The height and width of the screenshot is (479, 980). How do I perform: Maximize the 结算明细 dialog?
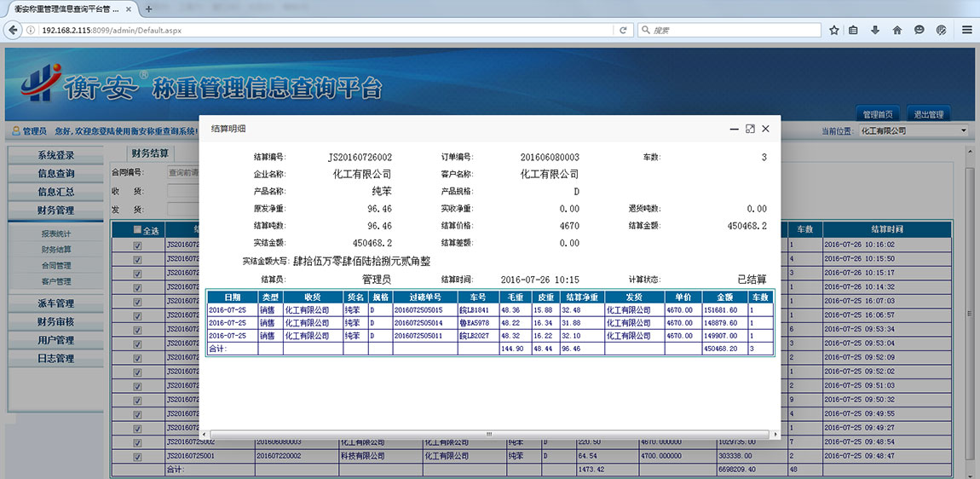(x=750, y=129)
